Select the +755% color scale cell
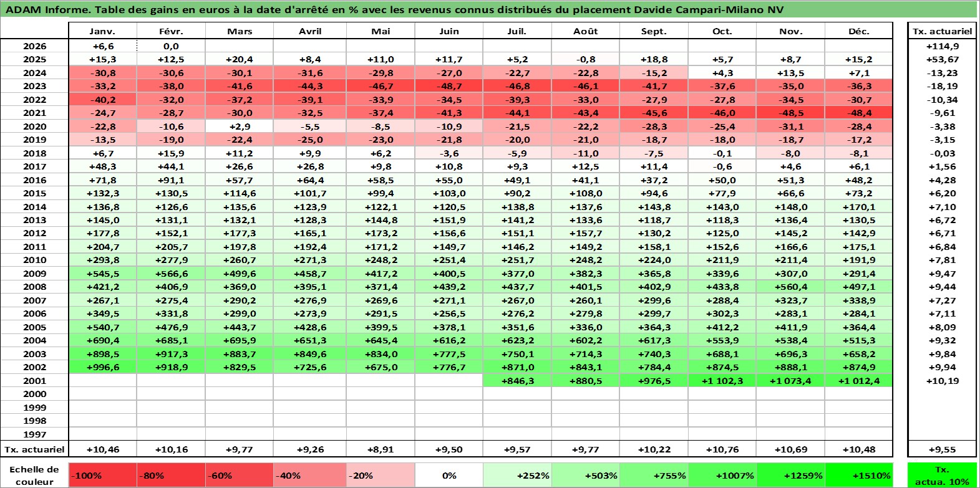 click(x=654, y=475)
